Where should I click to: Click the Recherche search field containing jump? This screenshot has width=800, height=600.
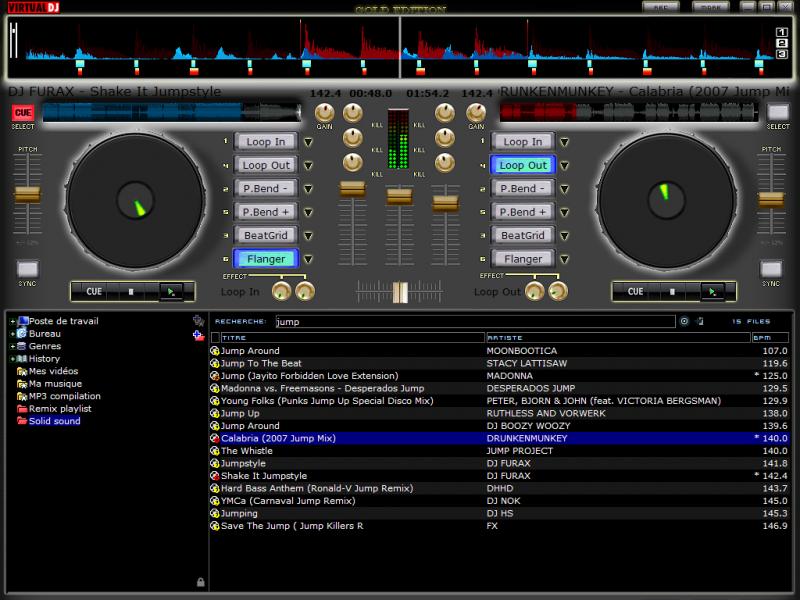473,322
